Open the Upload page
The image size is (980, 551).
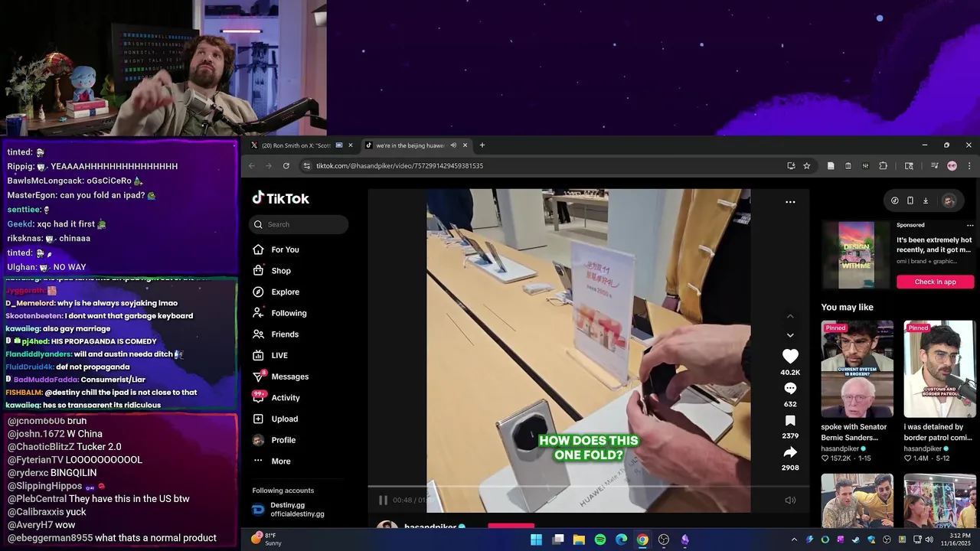click(x=276, y=419)
